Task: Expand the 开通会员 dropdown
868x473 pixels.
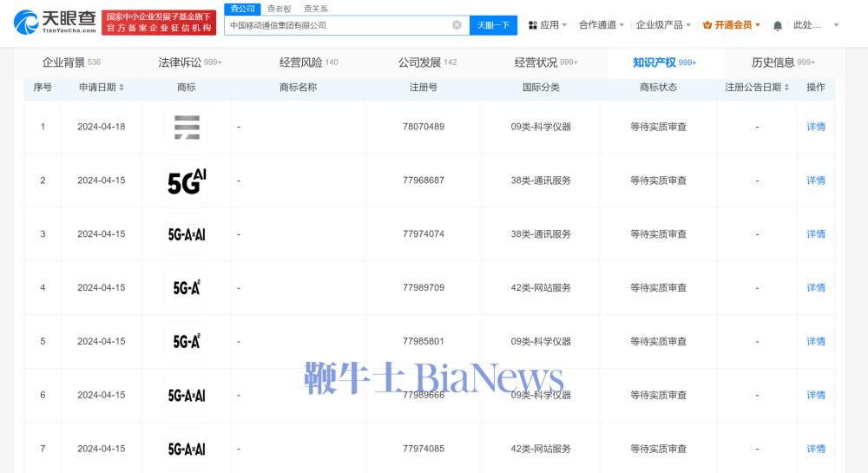Action: pos(757,25)
